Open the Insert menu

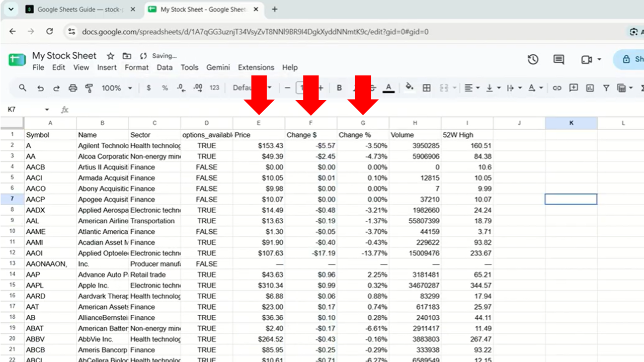click(107, 67)
